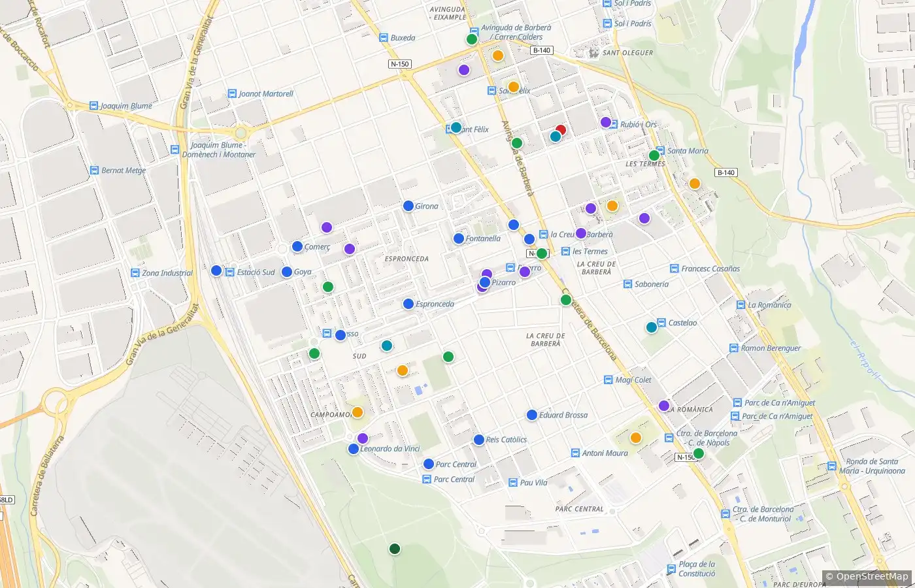Select the teal marker at Castelao
915x588 pixels.
click(x=652, y=327)
